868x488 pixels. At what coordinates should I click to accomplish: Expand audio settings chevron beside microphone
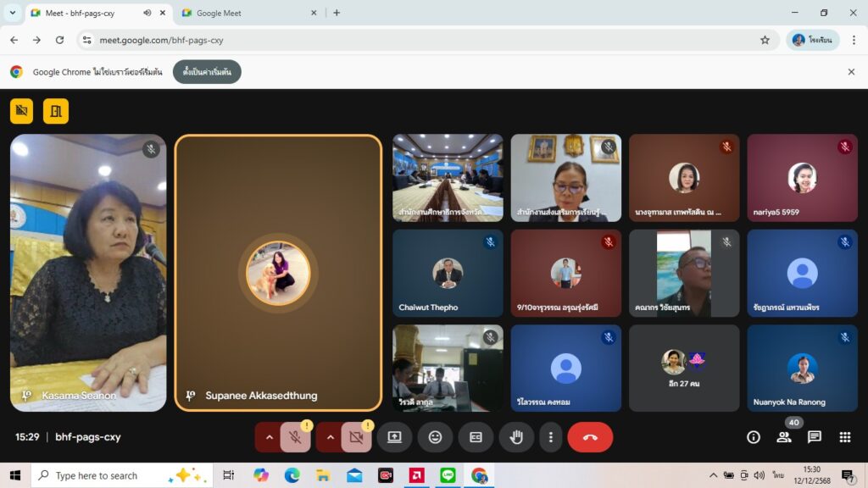pos(270,437)
